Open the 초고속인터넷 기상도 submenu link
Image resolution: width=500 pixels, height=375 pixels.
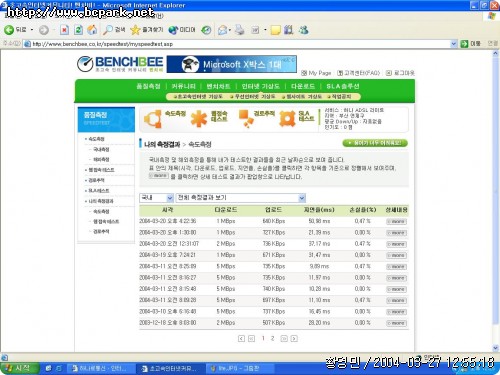[x=198, y=97]
